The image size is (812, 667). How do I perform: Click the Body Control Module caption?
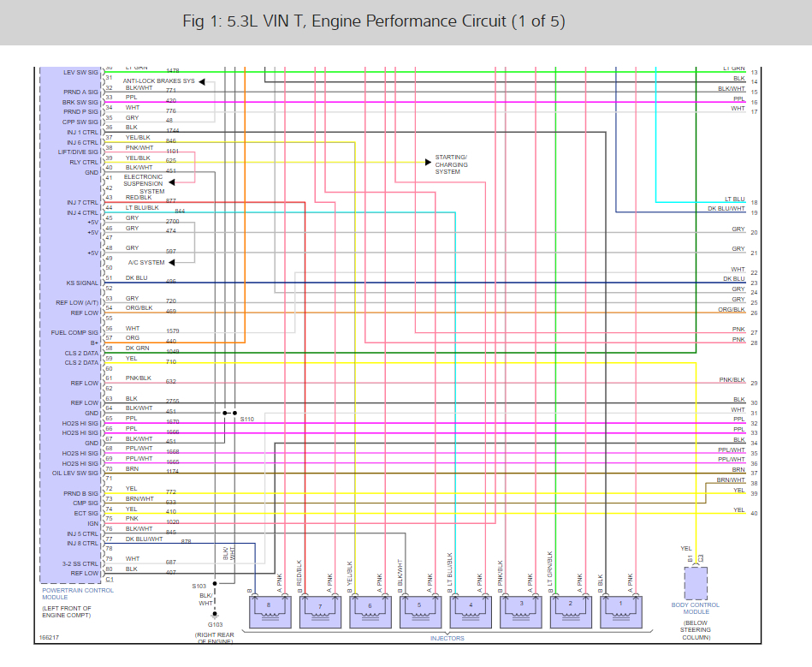(x=696, y=609)
